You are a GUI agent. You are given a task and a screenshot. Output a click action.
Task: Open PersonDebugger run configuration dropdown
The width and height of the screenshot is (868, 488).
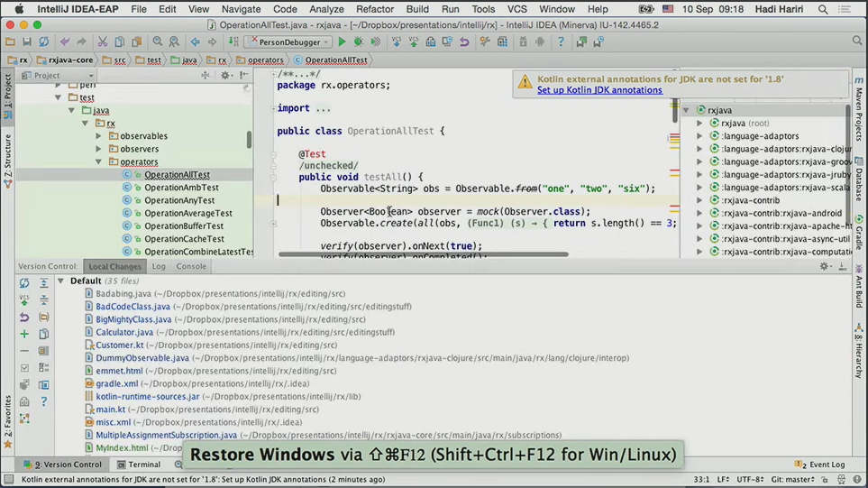(x=288, y=42)
